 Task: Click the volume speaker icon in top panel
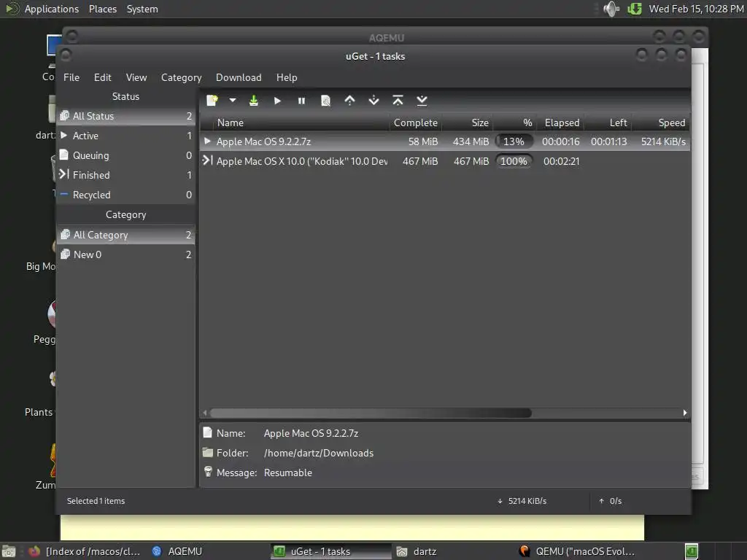[611, 9]
